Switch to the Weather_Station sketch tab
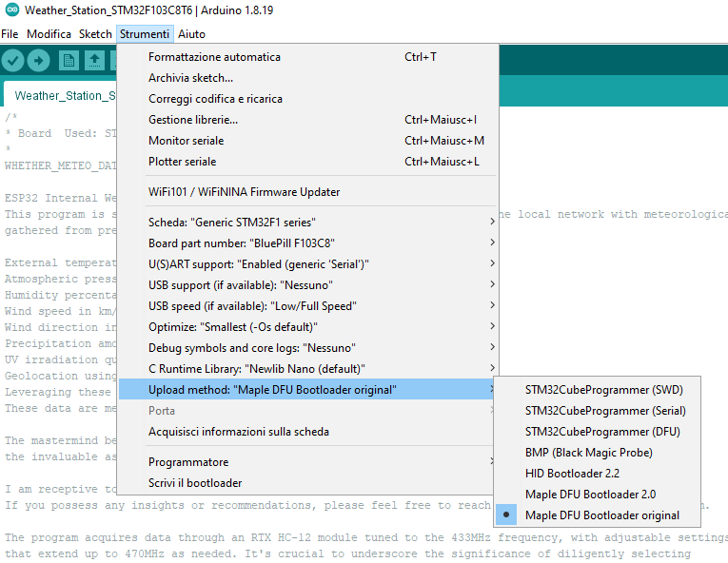Viewport: 728px width, 563px height. tap(60, 96)
